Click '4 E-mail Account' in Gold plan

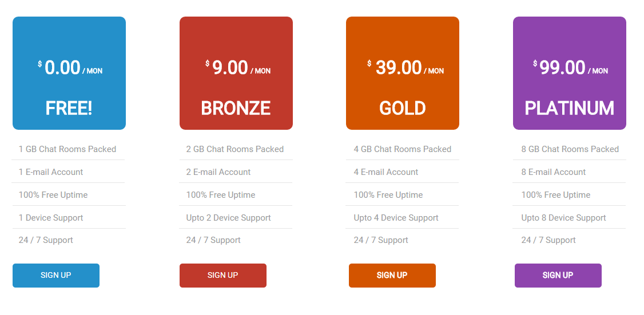(386, 172)
